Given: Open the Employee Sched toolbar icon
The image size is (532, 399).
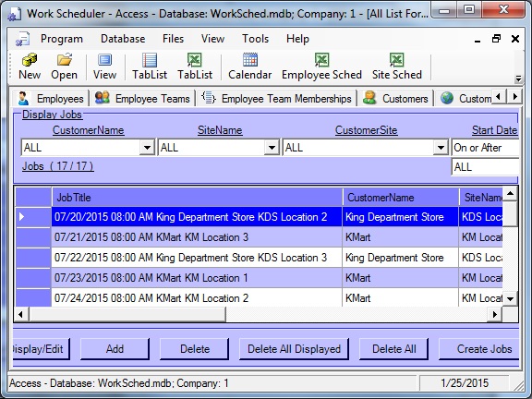Looking at the screenshot, I should (x=321, y=60).
